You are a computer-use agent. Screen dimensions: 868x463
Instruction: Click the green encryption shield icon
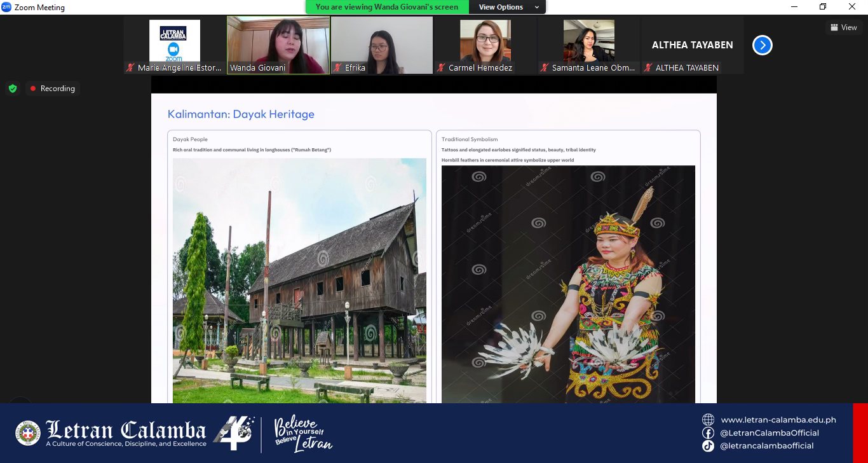click(x=12, y=88)
